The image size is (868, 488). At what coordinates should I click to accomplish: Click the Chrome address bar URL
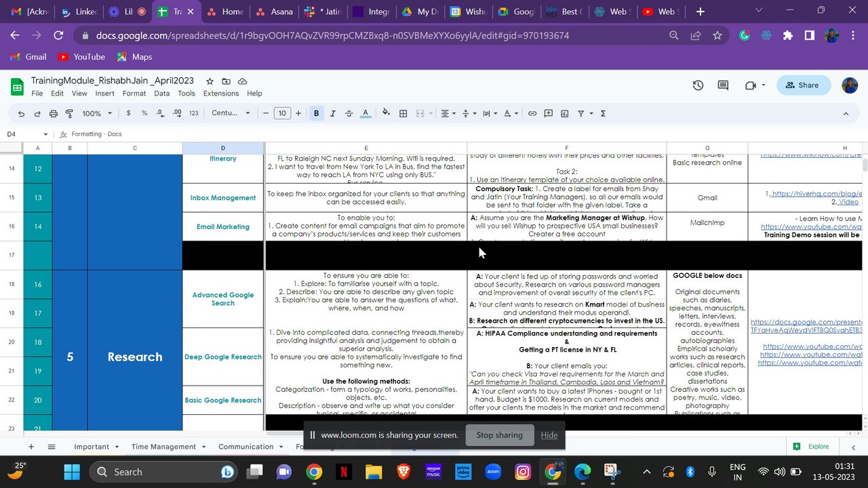(332, 35)
